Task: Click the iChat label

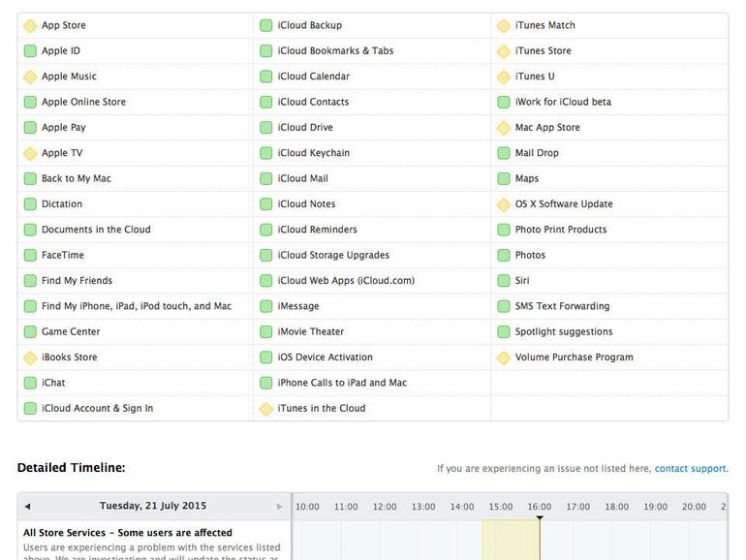Action: pyautogui.click(x=53, y=383)
